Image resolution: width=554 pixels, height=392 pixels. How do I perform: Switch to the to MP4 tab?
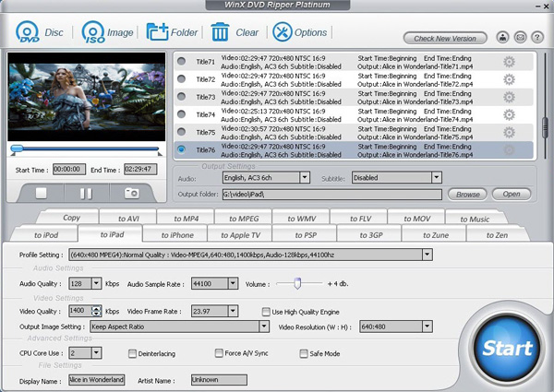click(x=186, y=218)
